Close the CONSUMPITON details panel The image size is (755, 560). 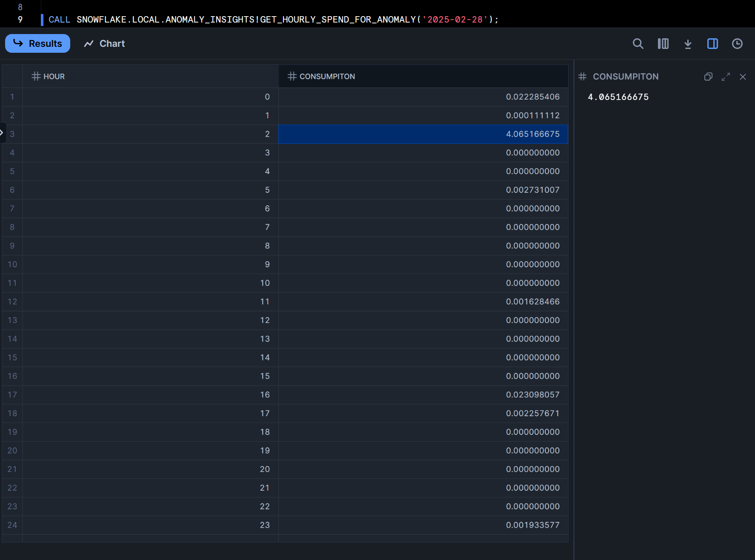tap(743, 77)
